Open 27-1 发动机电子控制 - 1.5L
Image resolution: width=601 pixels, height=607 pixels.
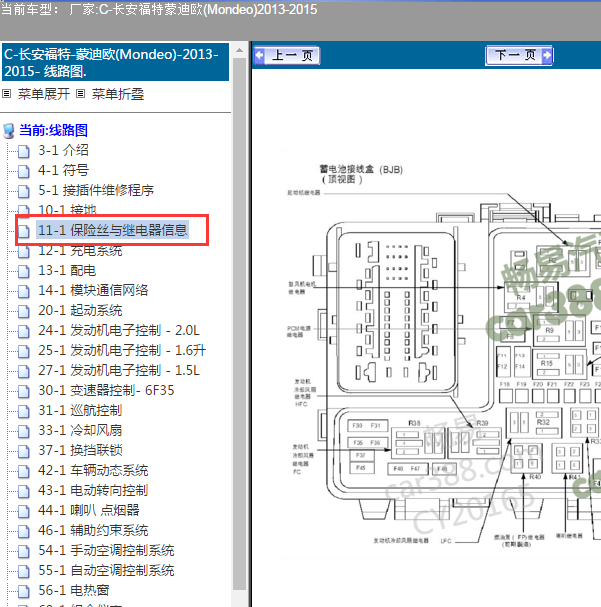(119, 370)
